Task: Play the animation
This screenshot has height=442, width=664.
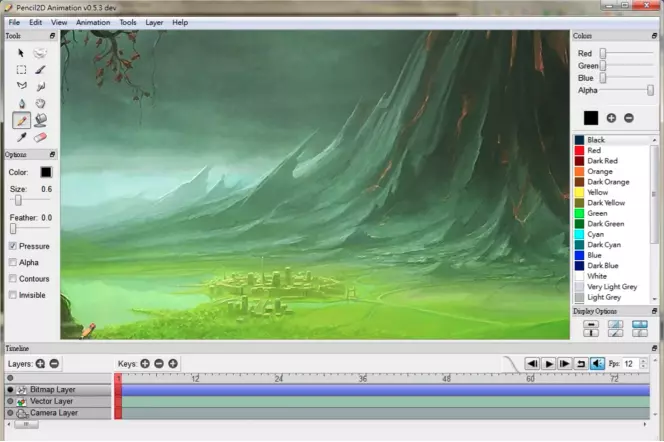Action: (548, 364)
